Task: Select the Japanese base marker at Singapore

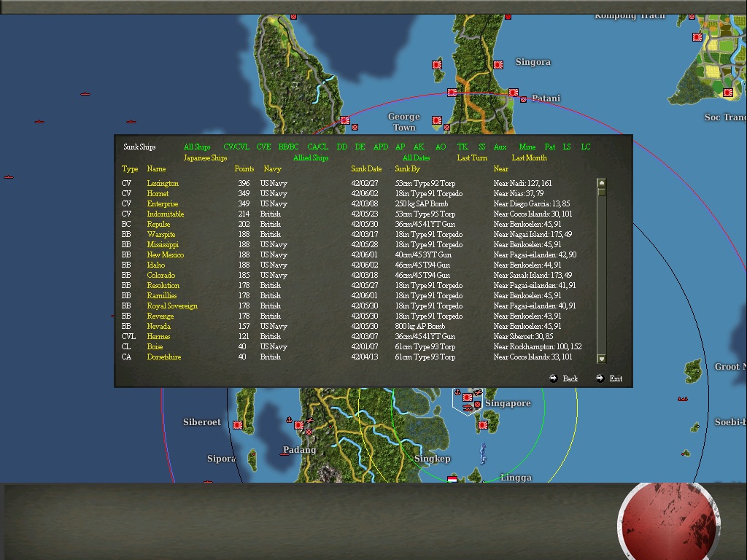Action: 468,397
